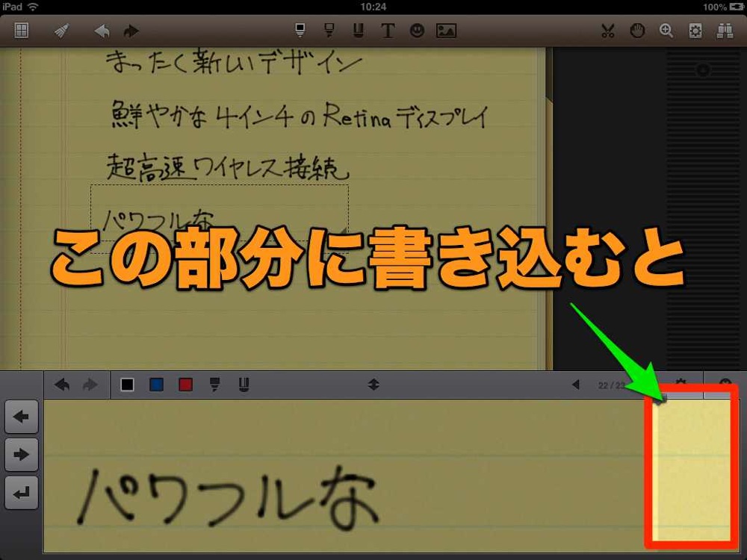Undo in the zoom writing panel

[x=63, y=385]
